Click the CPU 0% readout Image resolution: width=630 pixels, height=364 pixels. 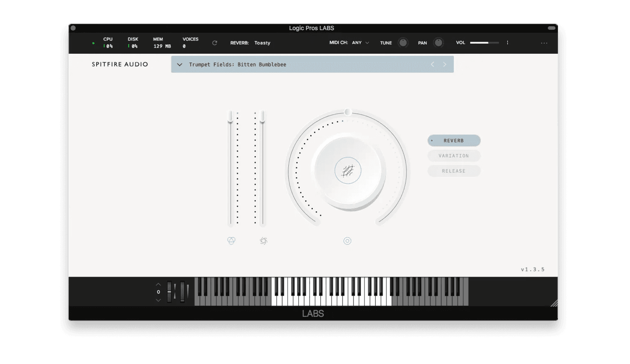[108, 43]
